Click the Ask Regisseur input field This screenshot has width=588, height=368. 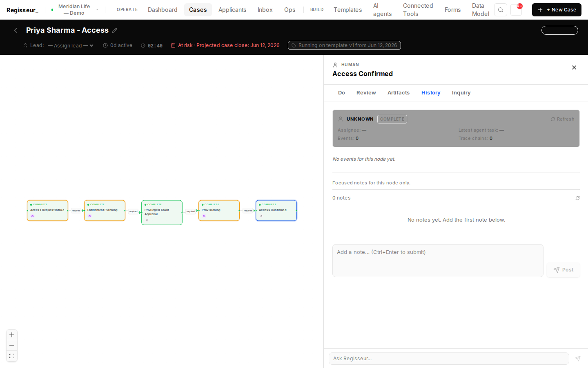click(x=449, y=359)
